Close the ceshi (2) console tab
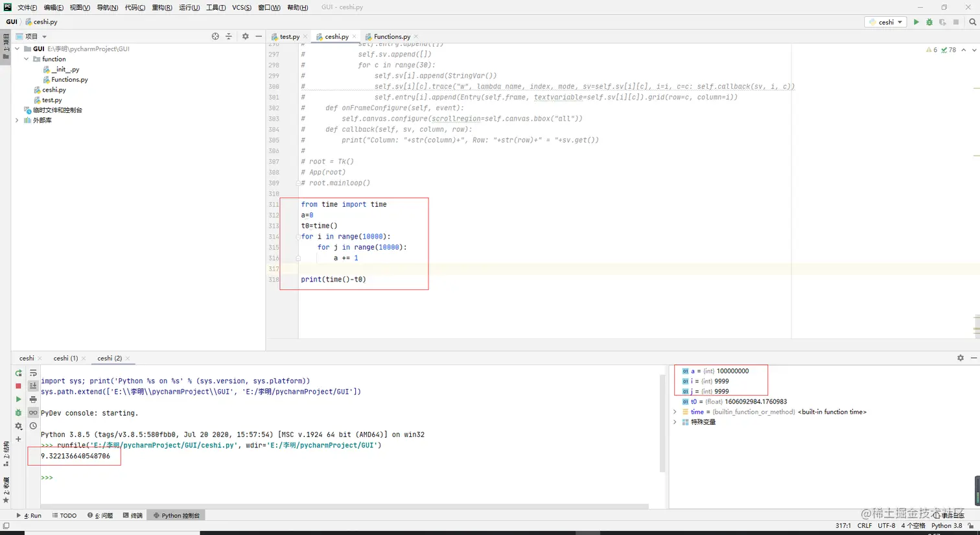Screen dimensions: 980x535 128,359
